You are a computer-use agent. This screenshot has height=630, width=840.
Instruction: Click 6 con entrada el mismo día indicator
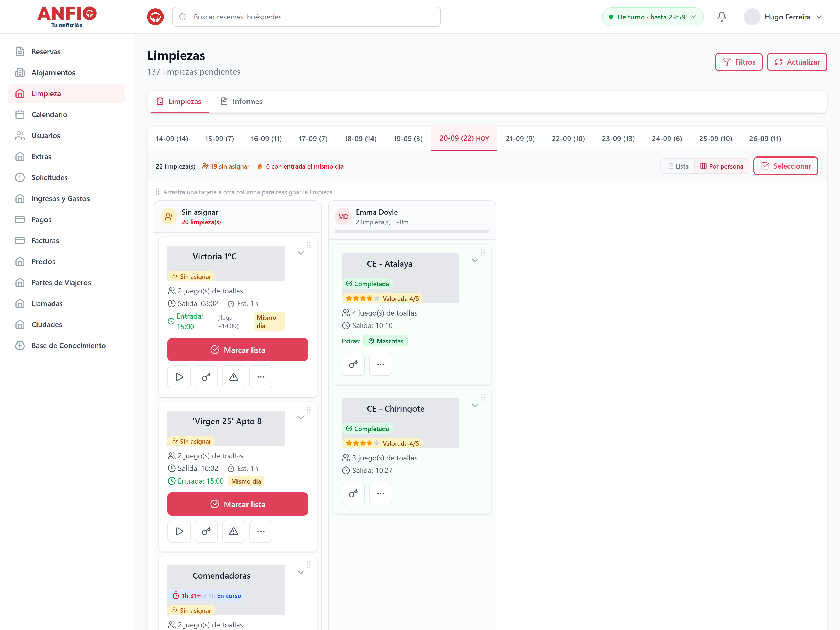click(x=300, y=166)
